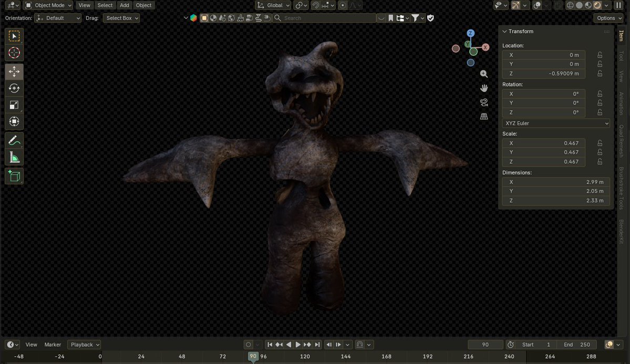This screenshot has width=630, height=364.
Task: Switch to the Animation sidebar tab
Action: [x=621, y=103]
